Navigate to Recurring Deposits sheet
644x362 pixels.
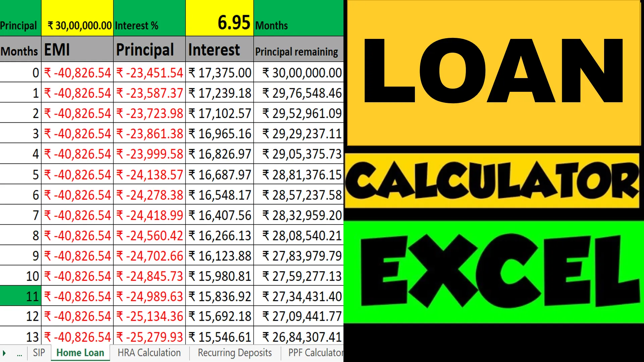[234, 353]
